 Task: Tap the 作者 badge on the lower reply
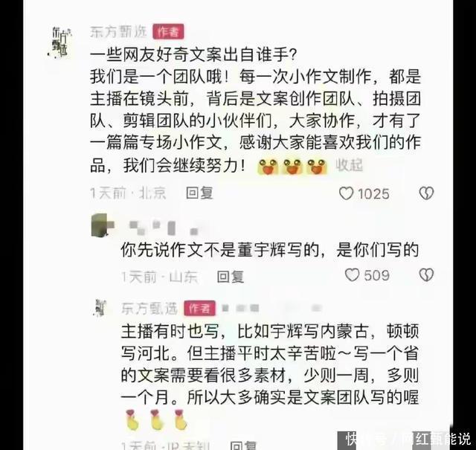click(x=199, y=309)
